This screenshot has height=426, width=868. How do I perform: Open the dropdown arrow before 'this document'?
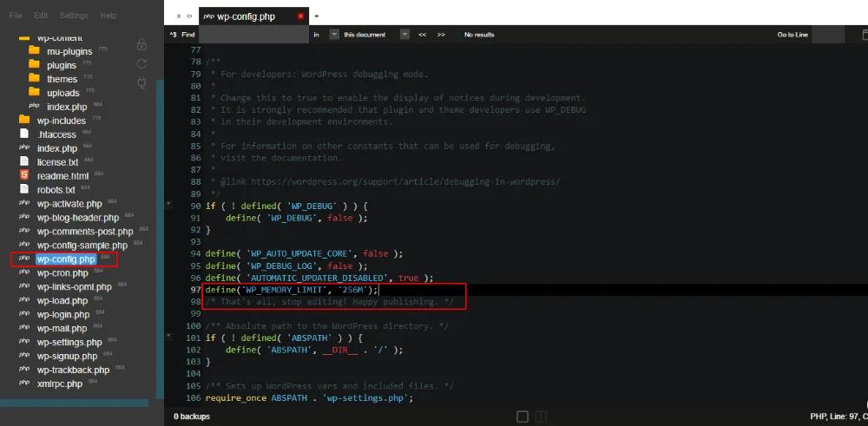point(334,35)
